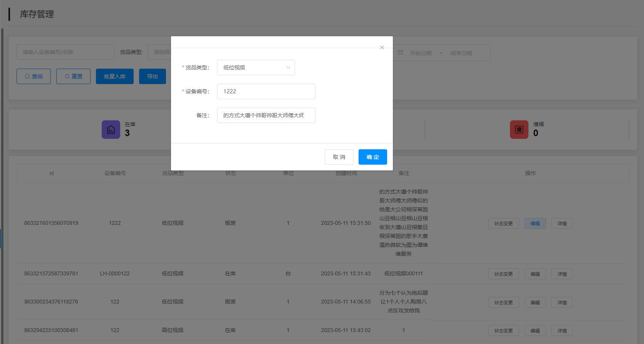The image size is (644, 344).
Task: Click the device number/name search field
Action: [65, 52]
